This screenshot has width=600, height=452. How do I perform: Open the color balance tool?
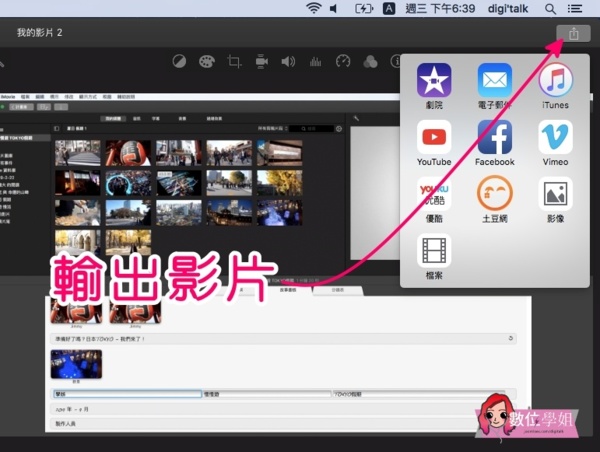click(x=180, y=62)
